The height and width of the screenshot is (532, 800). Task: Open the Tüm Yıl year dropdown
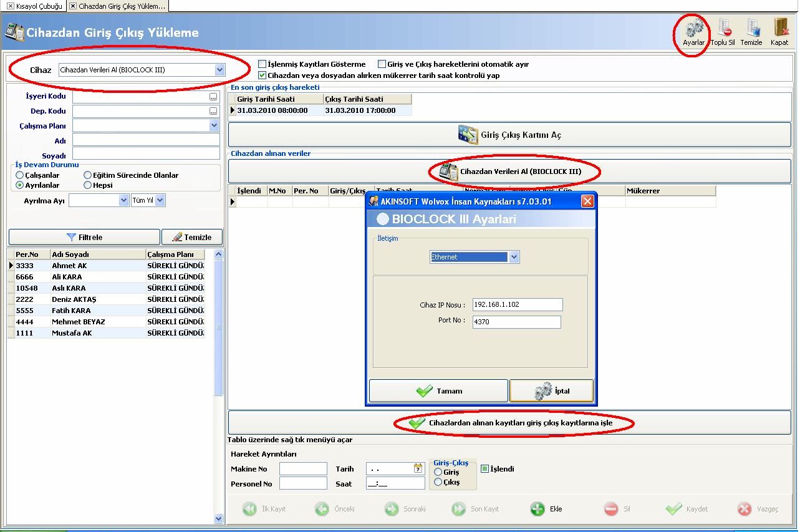(160, 200)
